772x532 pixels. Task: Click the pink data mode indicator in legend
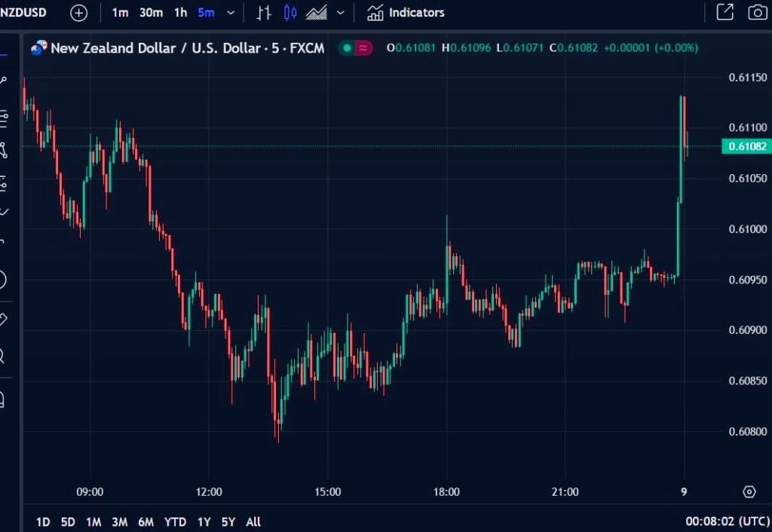coord(364,48)
